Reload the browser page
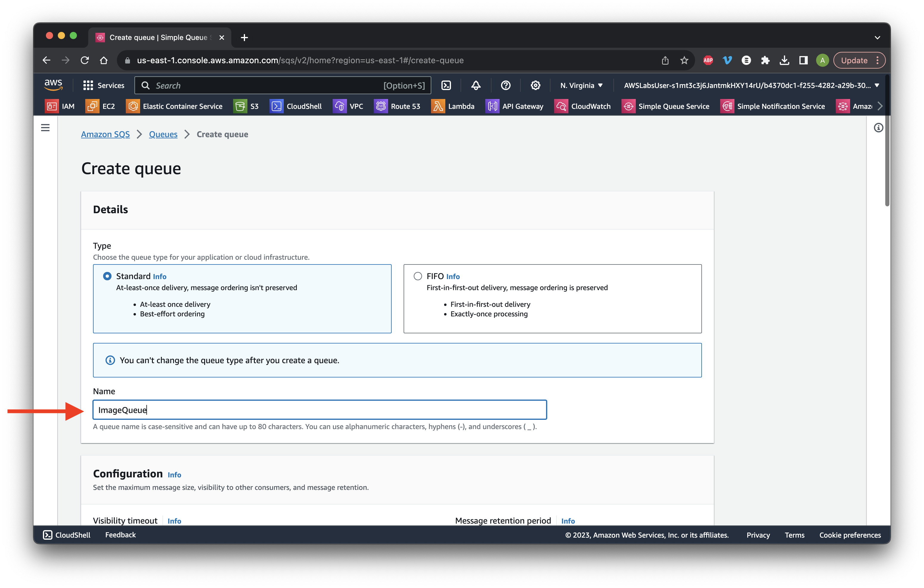This screenshot has height=588, width=924. pyautogui.click(x=85, y=60)
